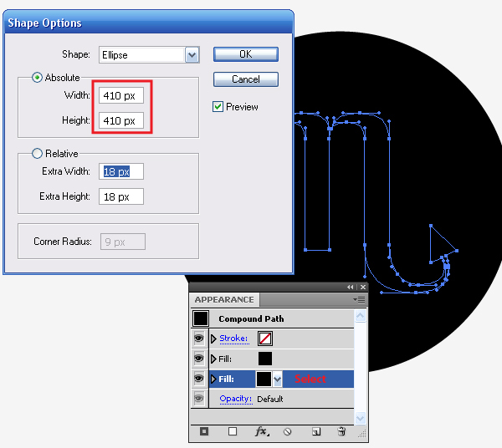The width and height of the screenshot is (502, 448).
Task: Expand the Stroke attribute triangle
Action: [213, 339]
